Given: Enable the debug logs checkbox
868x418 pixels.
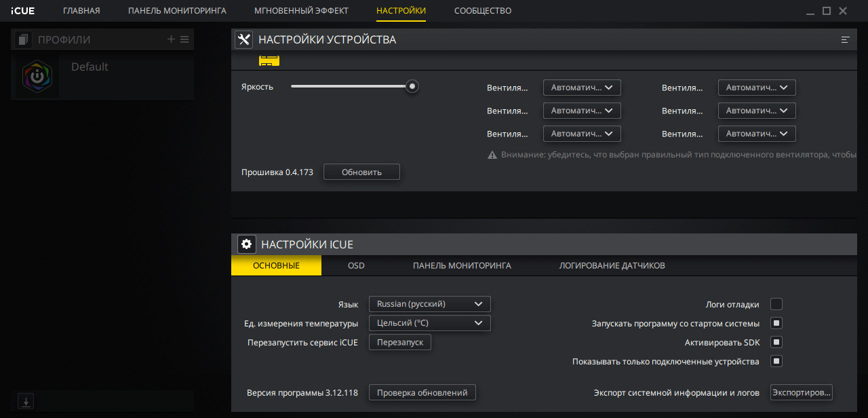Looking at the screenshot, I should (x=776, y=304).
